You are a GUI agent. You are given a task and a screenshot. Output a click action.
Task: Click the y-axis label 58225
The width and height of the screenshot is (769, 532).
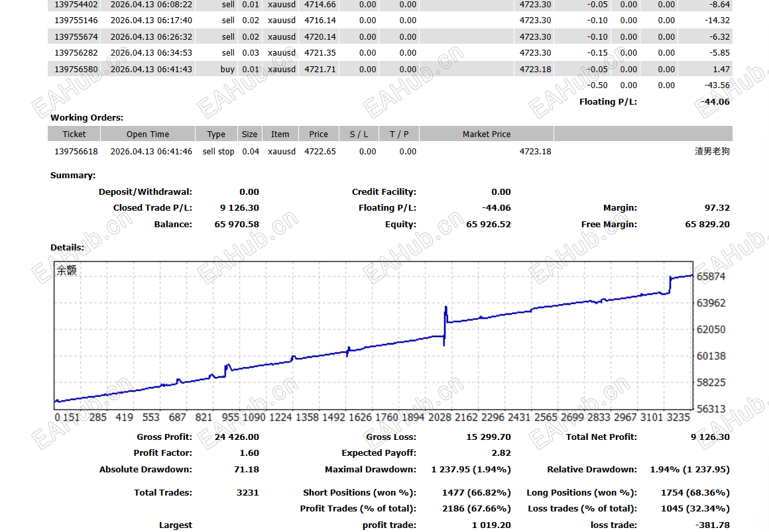[x=711, y=382]
